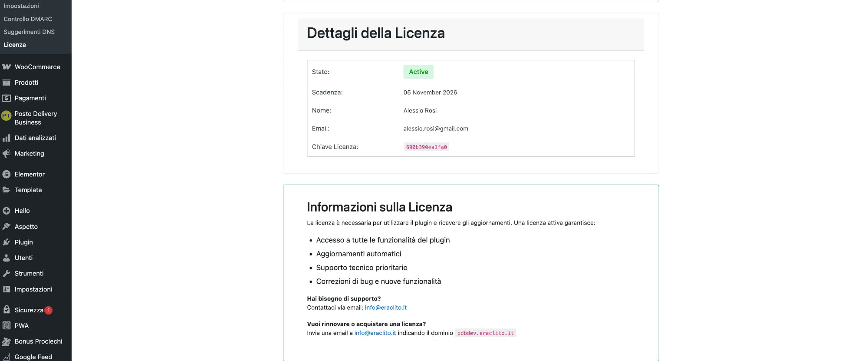Screen dimensions: 868x361
Task: Click the Aspetto paintbrush icon
Action: [7, 226]
